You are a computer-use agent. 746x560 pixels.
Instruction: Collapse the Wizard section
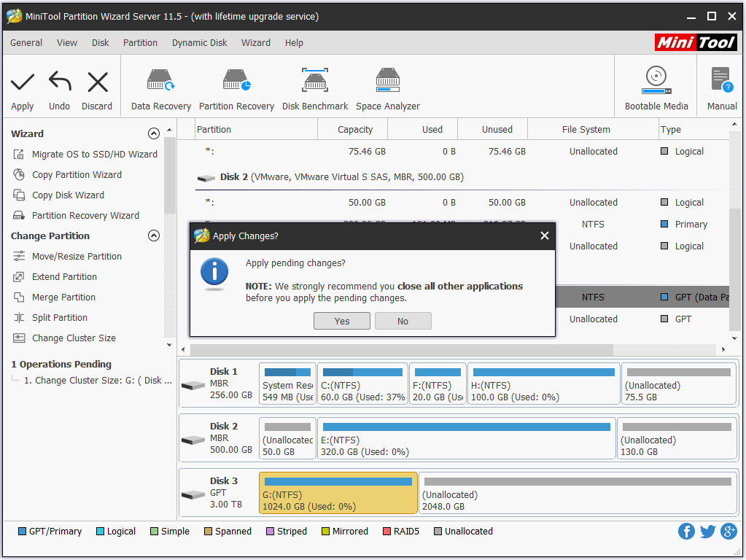(x=154, y=133)
